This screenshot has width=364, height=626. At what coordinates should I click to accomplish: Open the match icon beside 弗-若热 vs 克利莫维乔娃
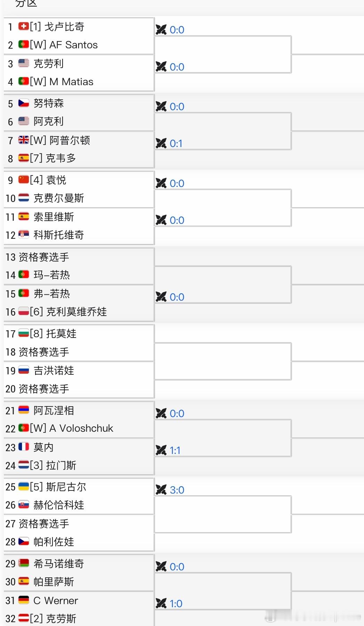(162, 297)
